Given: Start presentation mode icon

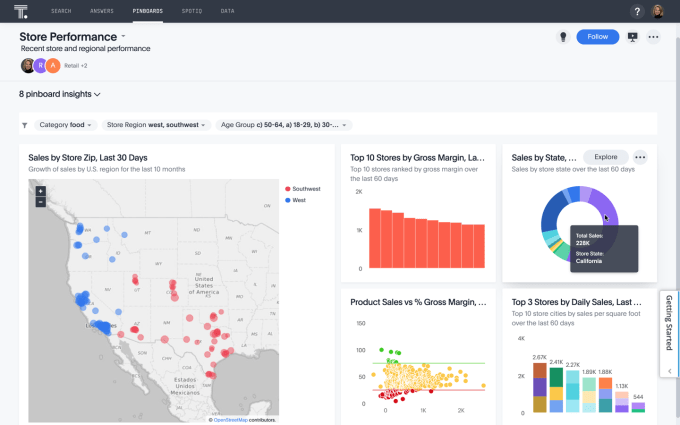Looking at the screenshot, I should (x=632, y=37).
